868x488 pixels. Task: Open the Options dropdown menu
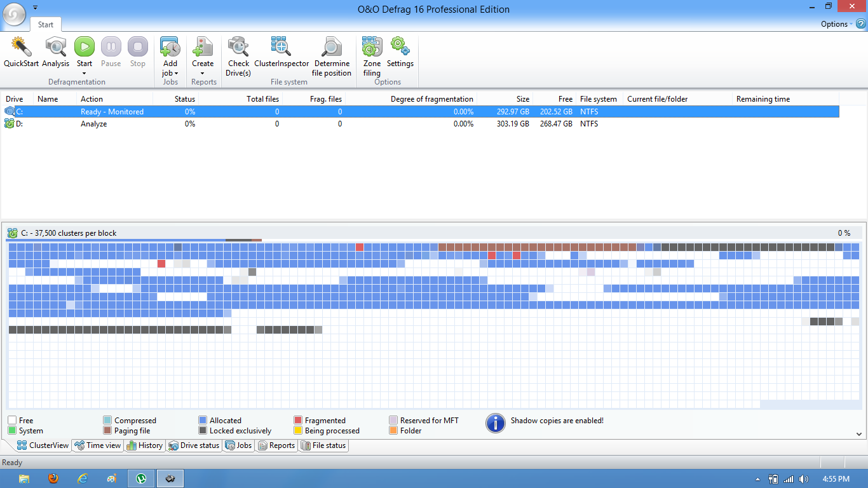(x=836, y=24)
